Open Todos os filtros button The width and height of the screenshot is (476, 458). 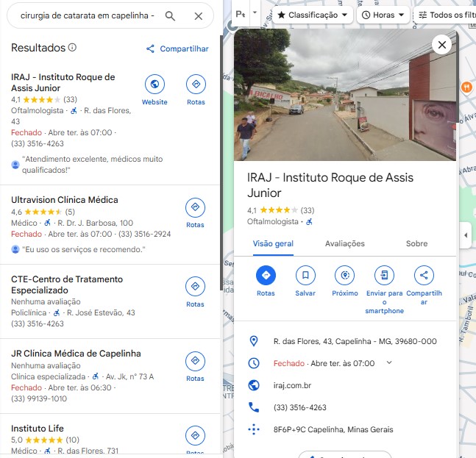click(445, 15)
